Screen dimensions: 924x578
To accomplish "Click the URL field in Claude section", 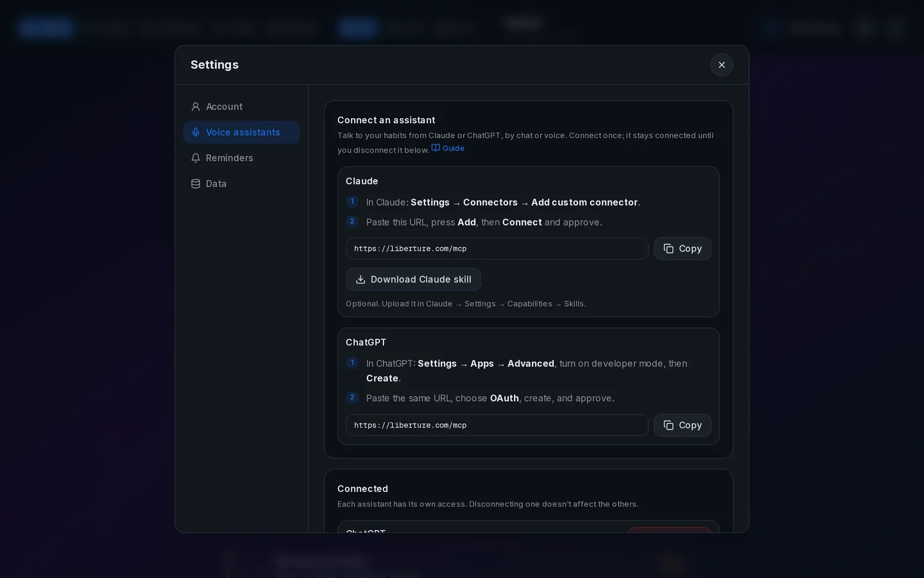I will 497,249.
